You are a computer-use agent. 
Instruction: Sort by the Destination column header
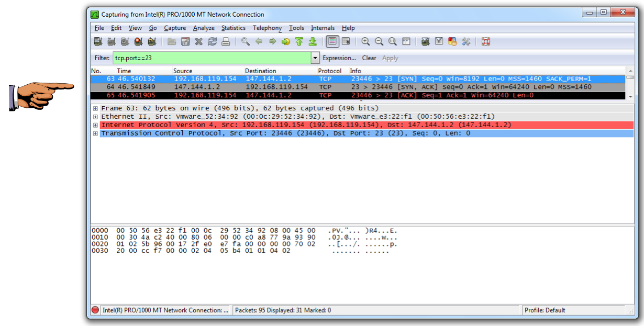tap(280, 71)
